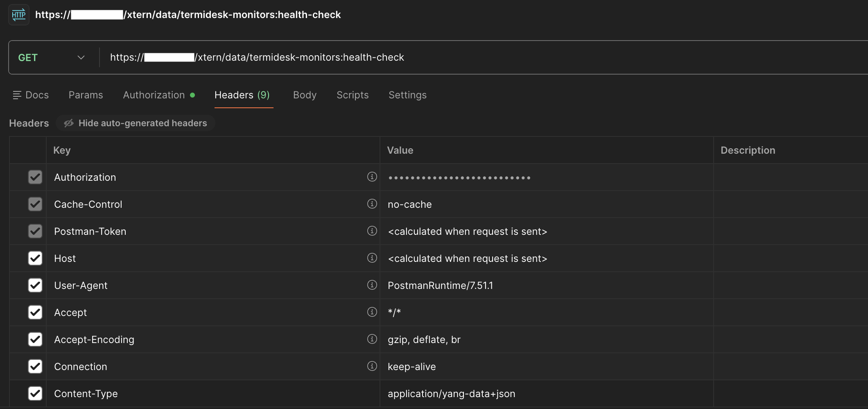Click info icon beside Accept-Encoding header
Image resolution: width=868 pixels, height=409 pixels.
[372, 339]
